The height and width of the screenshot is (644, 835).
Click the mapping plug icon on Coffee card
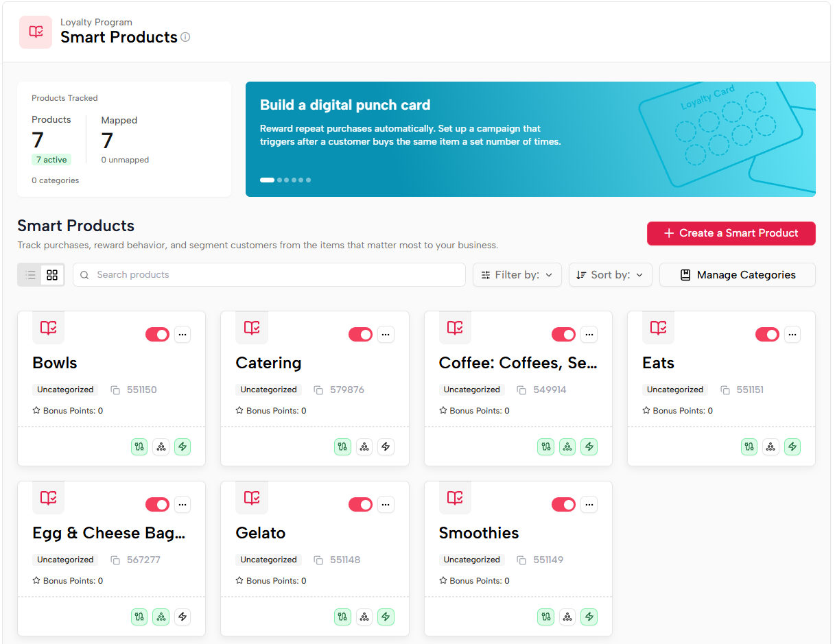coord(545,446)
